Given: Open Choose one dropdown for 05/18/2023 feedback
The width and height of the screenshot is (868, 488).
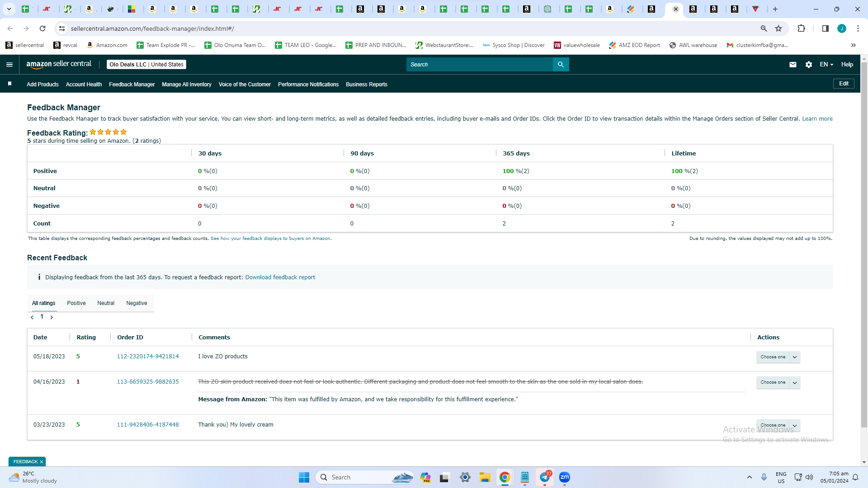Looking at the screenshot, I should 778,357.
